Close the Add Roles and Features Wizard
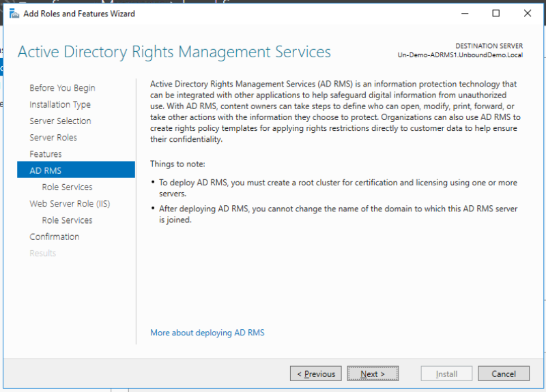This screenshot has height=392, width=546. 527,14
